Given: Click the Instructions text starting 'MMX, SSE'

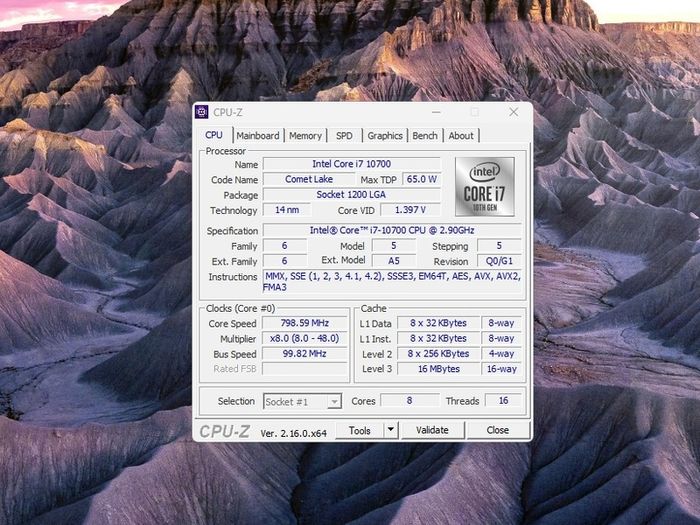Looking at the screenshot, I should coord(392,282).
